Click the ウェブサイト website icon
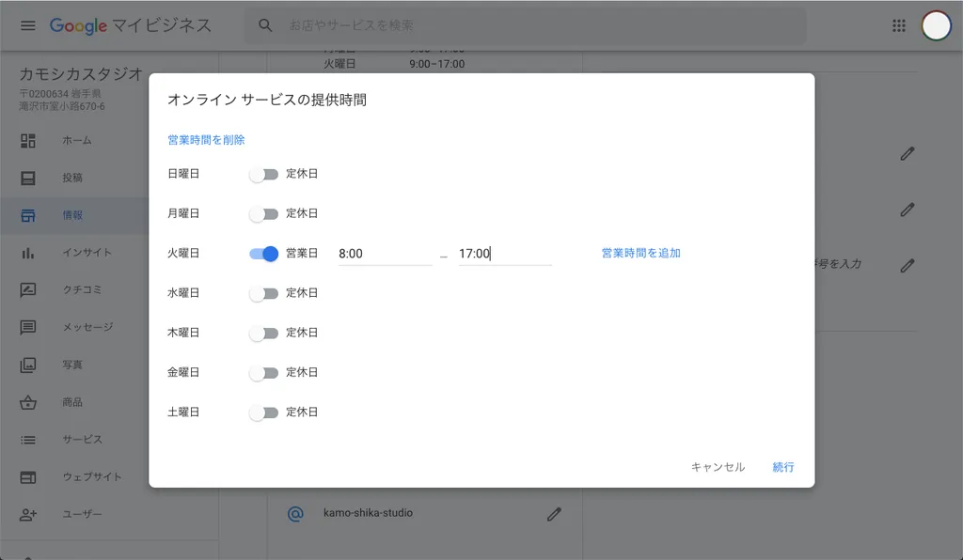 tap(27, 477)
